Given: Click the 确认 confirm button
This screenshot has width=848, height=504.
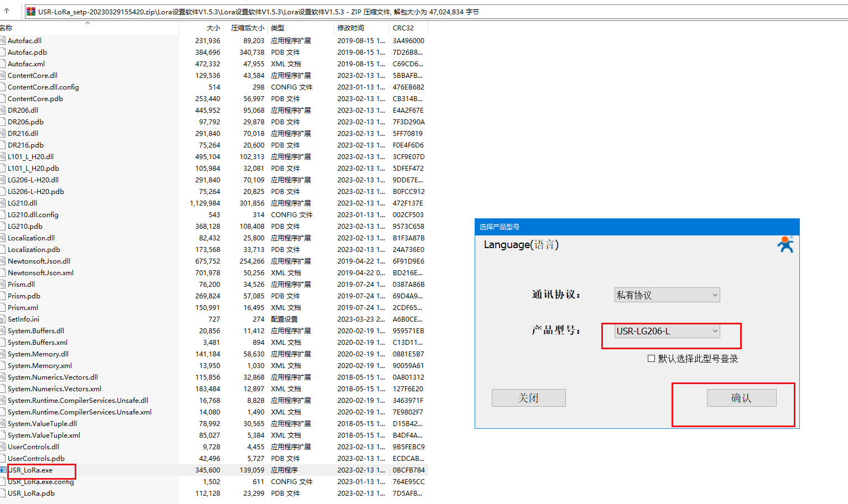Looking at the screenshot, I should tap(741, 398).
